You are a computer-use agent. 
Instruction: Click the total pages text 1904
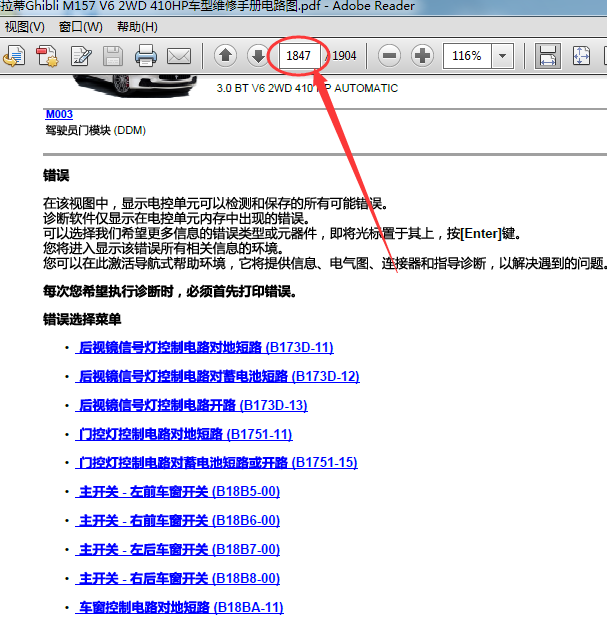[x=344, y=56]
